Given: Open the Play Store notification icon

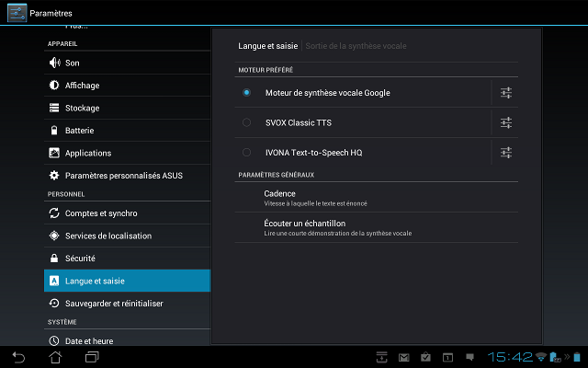Looking at the screenshot, I should pyautogui.click(x=425, y=357).
